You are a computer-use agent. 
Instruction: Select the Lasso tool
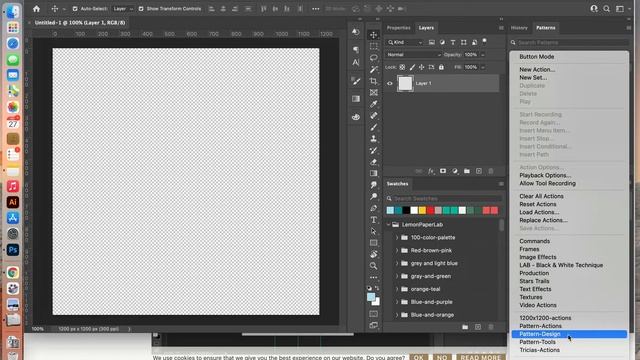point(373,58)
